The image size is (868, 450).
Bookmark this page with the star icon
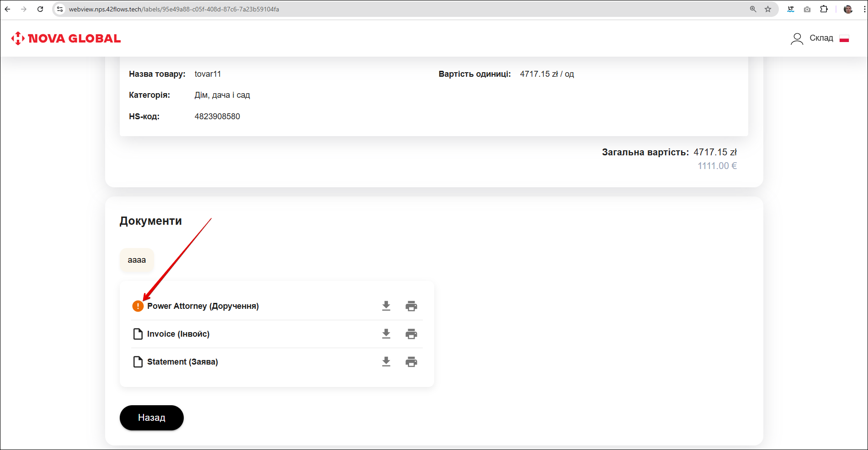point(768,9)
